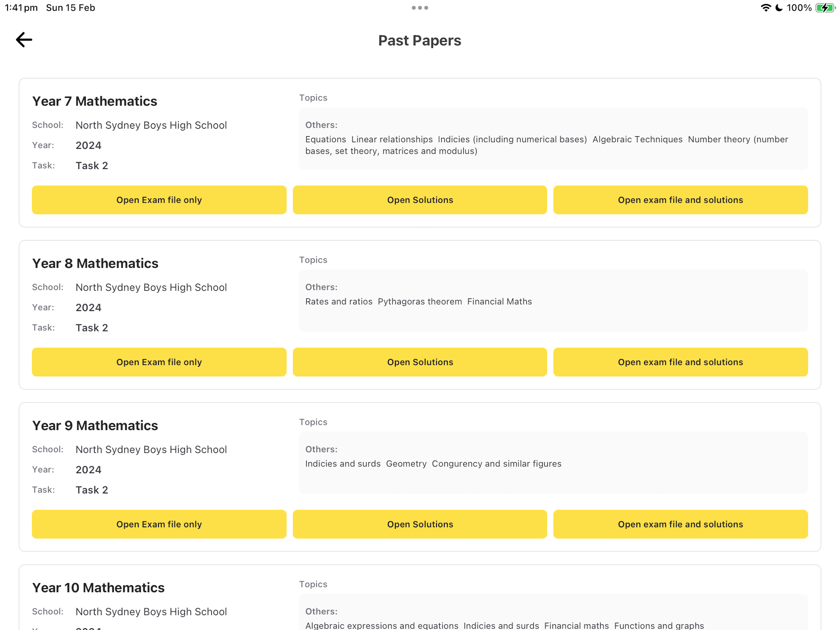This screenshot has width=840, height=630.
Task: Open exam file and solutions for Year 9
Action: 680,524
